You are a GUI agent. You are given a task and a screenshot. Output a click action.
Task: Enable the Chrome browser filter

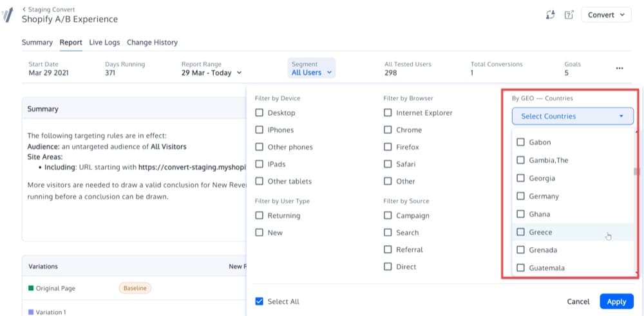388,130
